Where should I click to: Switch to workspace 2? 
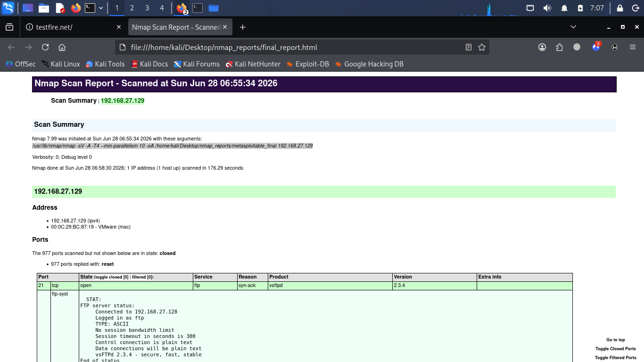tap(132, 8)
